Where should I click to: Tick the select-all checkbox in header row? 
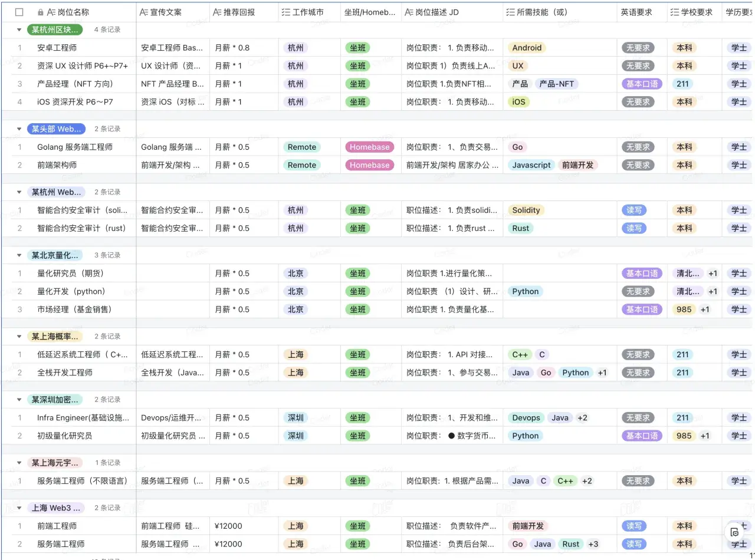(x=19, y=12)
